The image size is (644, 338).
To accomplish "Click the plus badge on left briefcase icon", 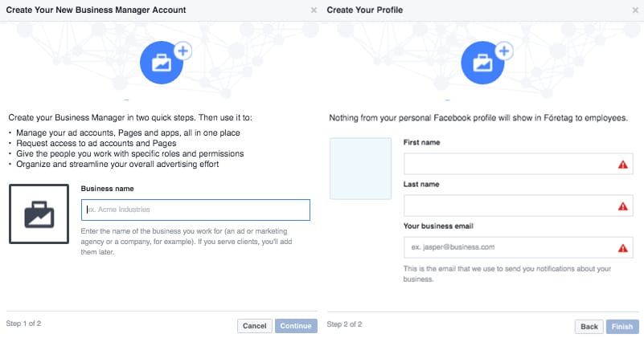I will (183, 51).
